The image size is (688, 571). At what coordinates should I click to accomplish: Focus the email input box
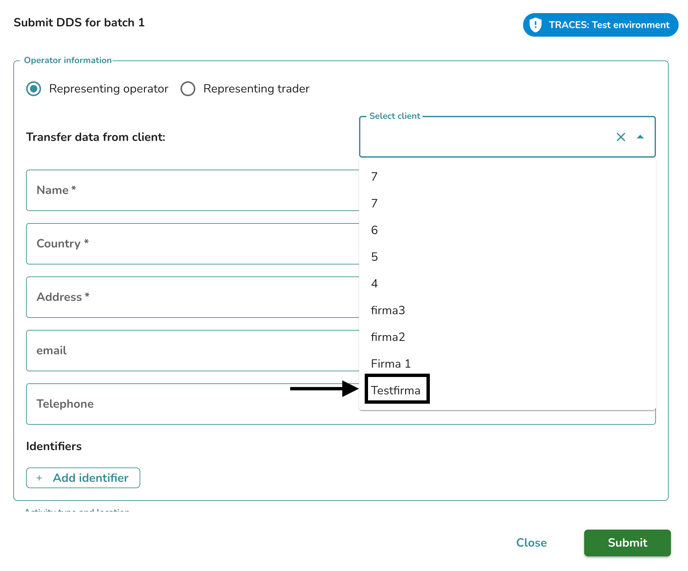pyautogui.click(x=190, y=351)
